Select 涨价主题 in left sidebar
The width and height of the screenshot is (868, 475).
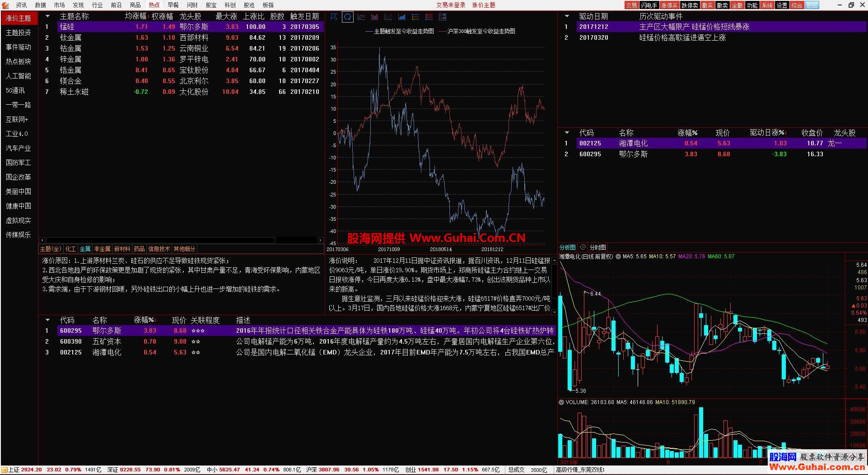[x=19, y=18]
